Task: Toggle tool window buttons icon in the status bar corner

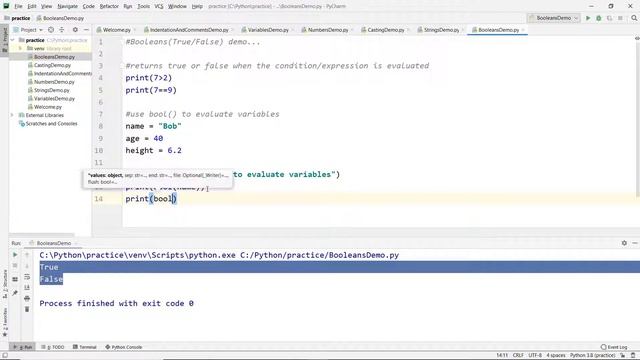Action: 4,356
